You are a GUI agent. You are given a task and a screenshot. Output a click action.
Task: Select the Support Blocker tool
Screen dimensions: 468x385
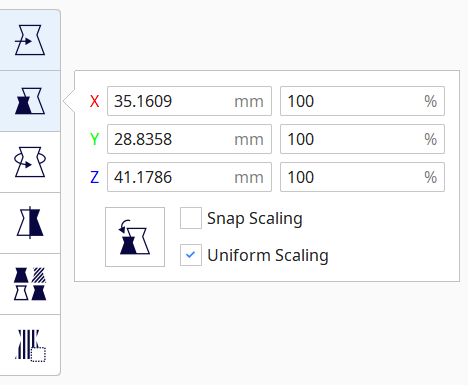[30, 345]
